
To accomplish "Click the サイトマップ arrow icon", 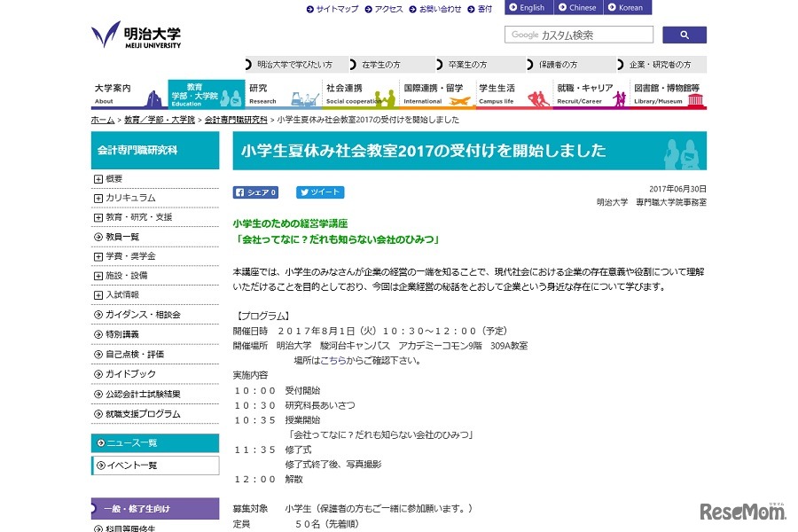I will click(x=309, y=9).
